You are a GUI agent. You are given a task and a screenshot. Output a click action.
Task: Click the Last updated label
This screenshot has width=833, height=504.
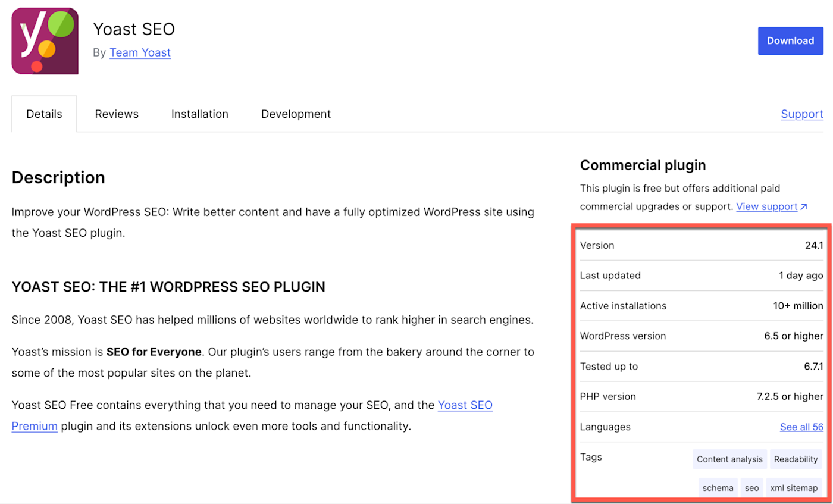(610, 276)
